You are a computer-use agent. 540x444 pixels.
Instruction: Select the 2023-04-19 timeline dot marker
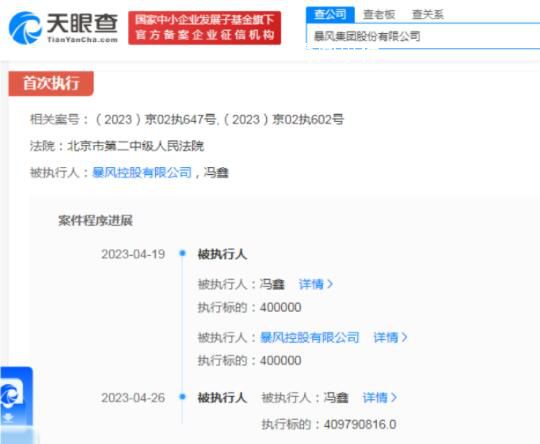(183, 254)
